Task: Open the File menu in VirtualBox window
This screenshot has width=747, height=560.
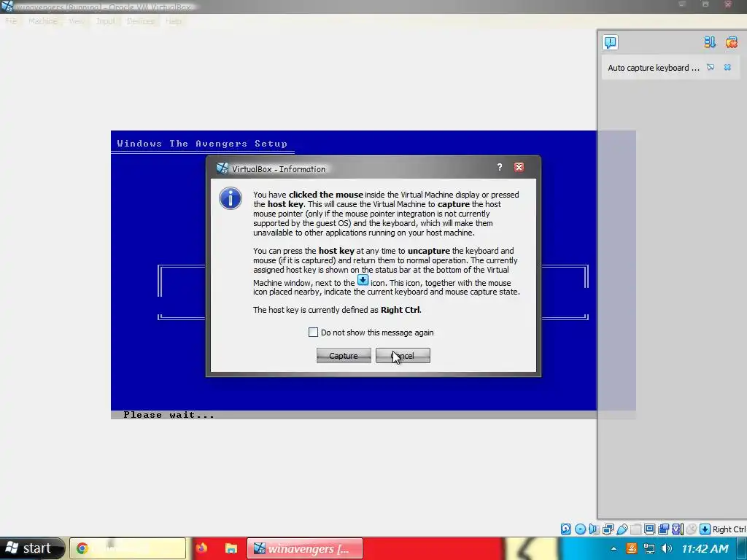Action: 11,21
